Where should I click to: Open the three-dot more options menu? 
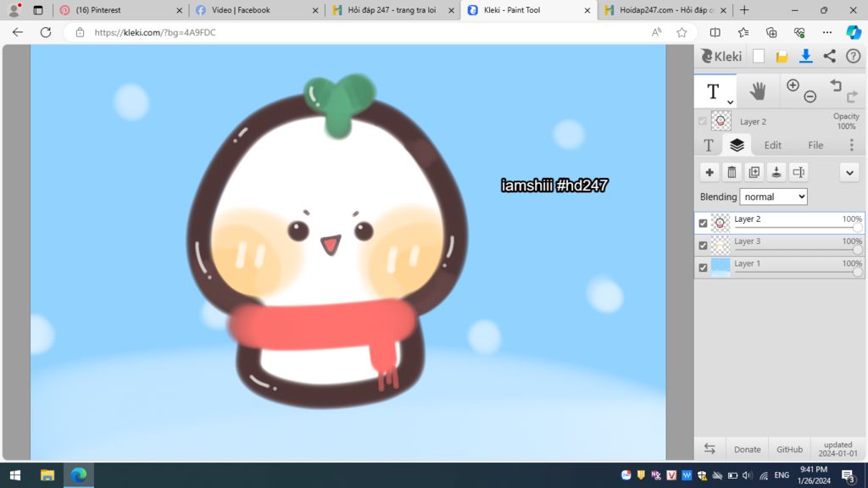(851, 145)
